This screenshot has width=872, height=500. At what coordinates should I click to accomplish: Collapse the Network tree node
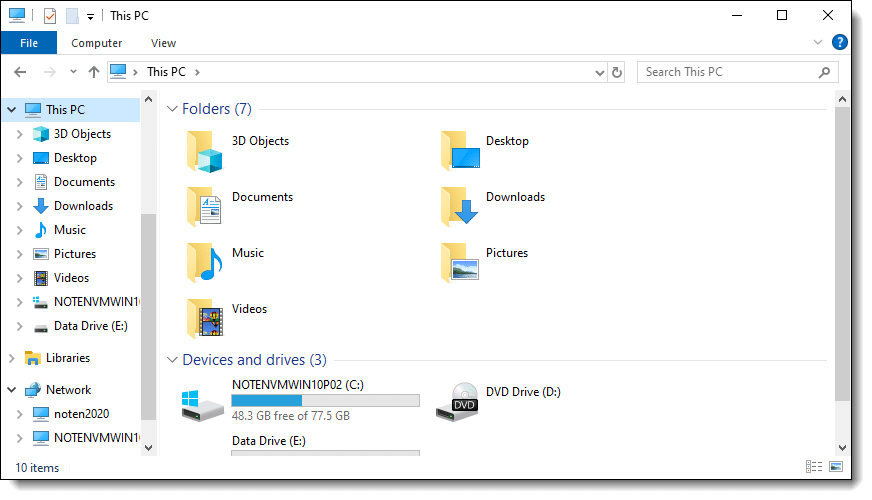pos(11,390)
